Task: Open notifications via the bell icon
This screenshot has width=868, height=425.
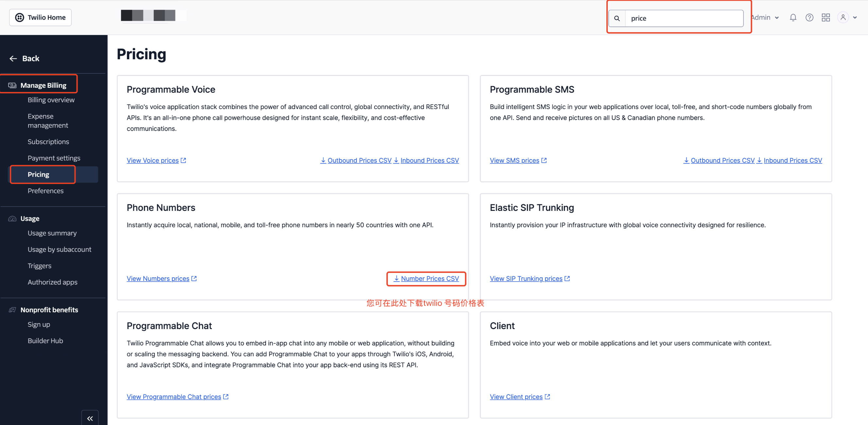Action: (x=793, y=18)
